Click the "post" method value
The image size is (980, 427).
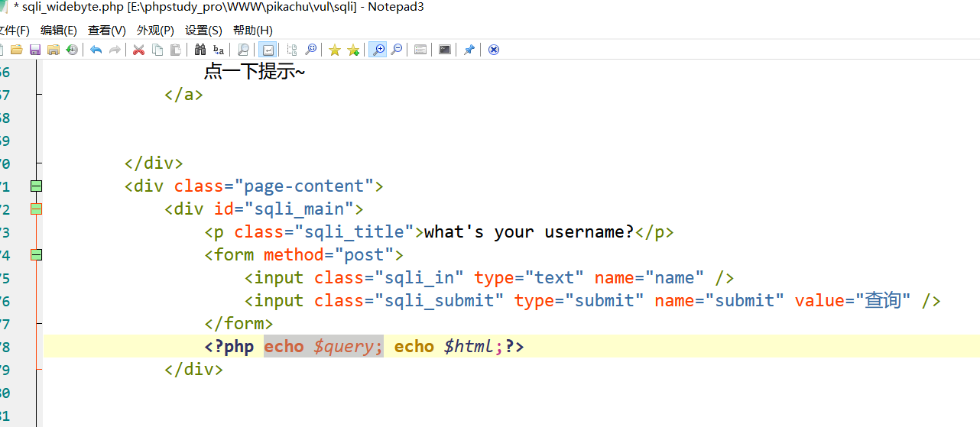click(x=364, y=255)
